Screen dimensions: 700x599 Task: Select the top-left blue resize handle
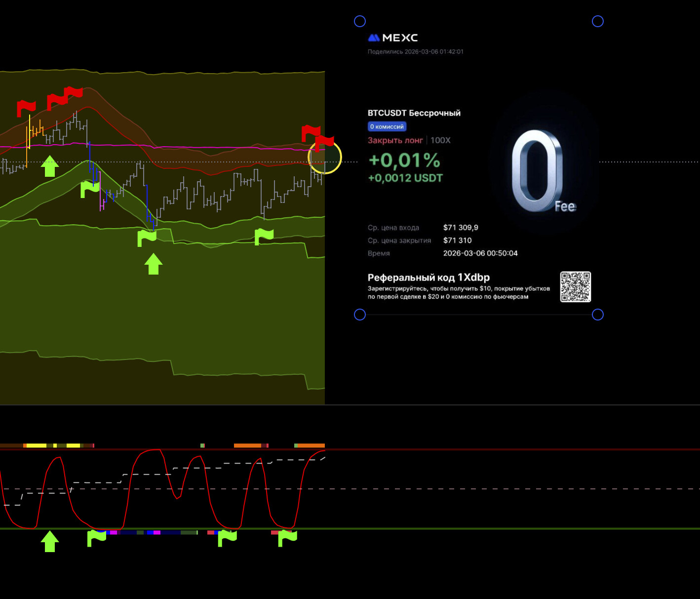pos(360,21)
